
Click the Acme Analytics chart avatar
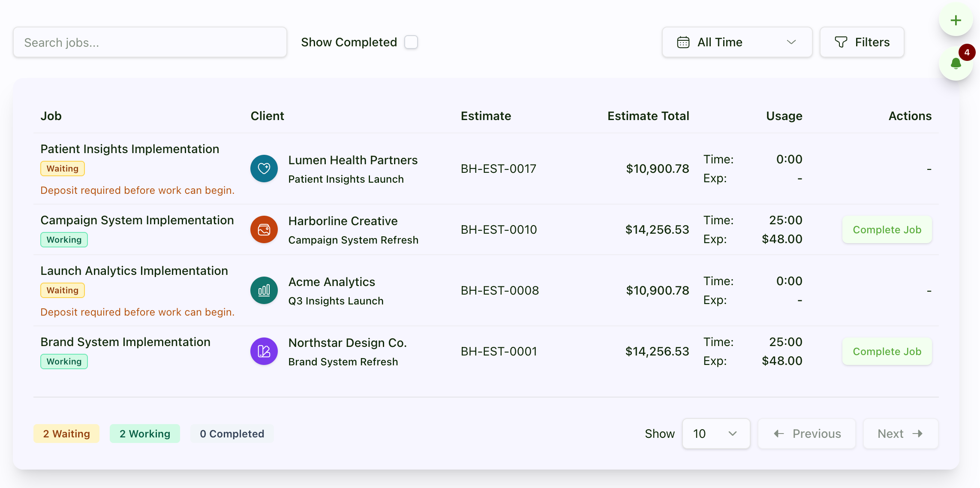(264, 290)
